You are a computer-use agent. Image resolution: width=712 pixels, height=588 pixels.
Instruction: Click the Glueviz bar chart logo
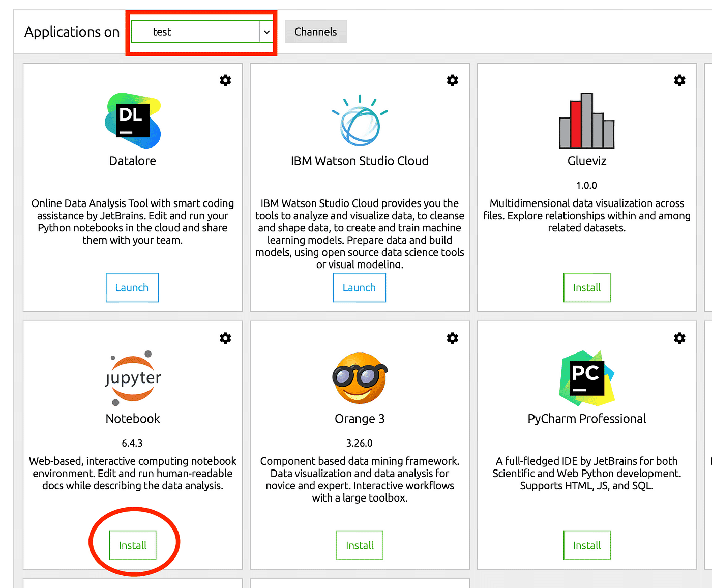point(587,121)
